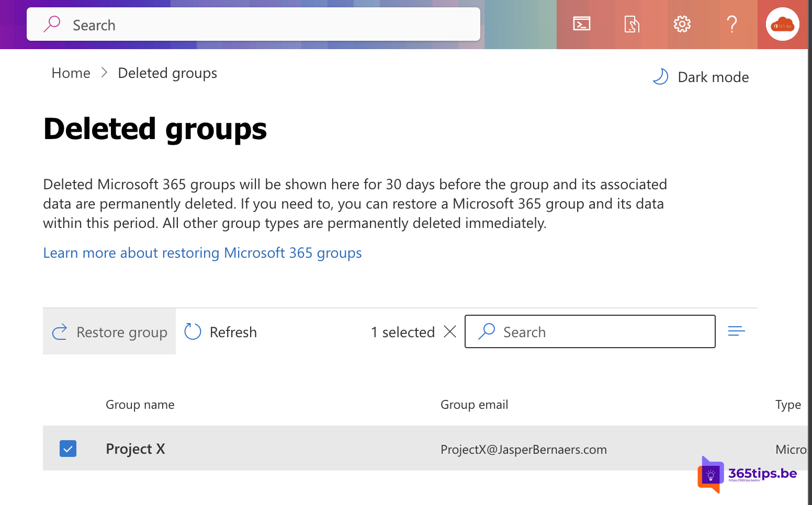Viewport: 812px width, 505px height.
Task: Open Cloud Shell with the terminal icon
Action: pos(581,24)
